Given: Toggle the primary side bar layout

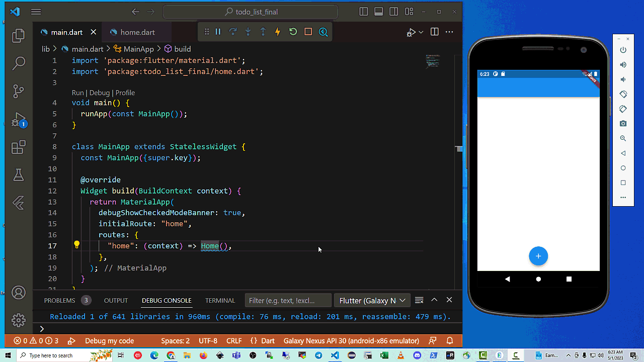Looking at the screenshot, I should tap(364, 12).
